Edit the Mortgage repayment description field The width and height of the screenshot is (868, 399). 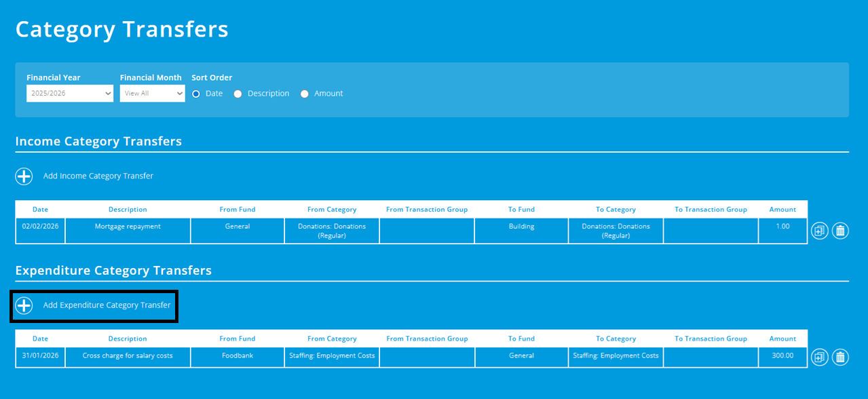point(128,231)
